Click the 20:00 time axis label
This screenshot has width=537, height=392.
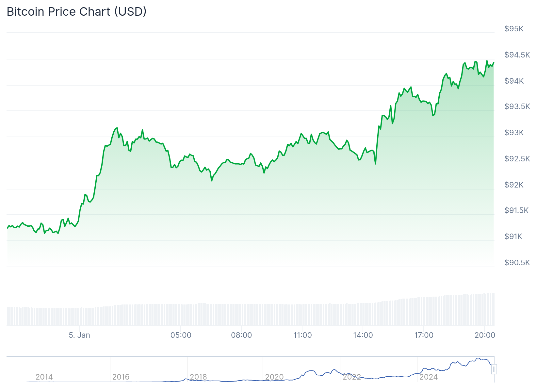point(485,335)
